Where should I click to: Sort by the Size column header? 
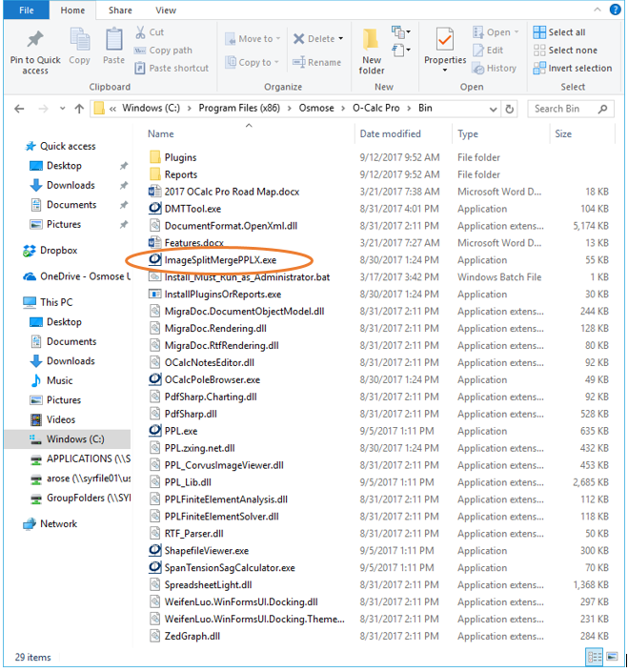click(563, 133)
